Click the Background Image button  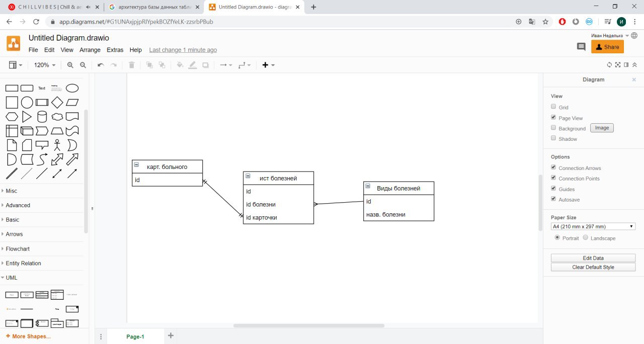[x=602, y=128]
